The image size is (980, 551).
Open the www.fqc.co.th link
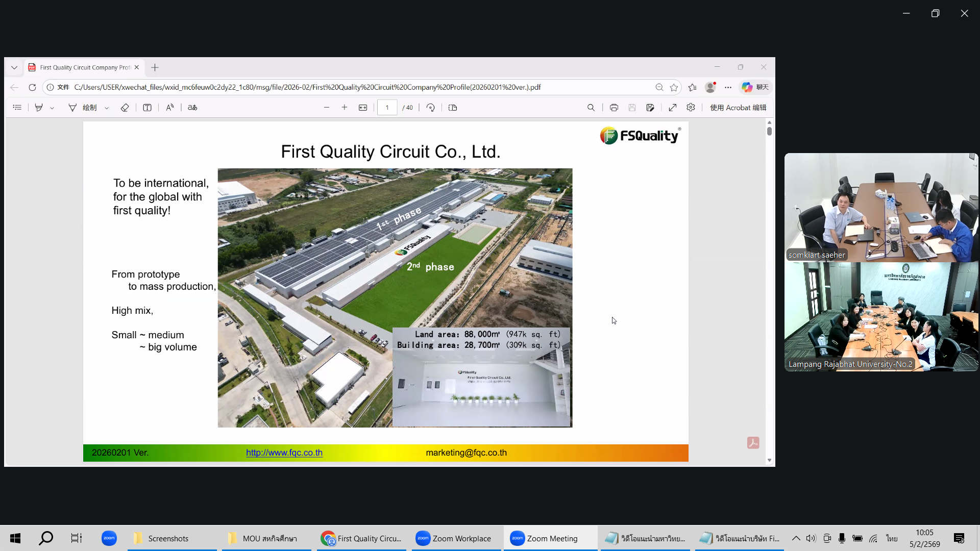coord(284,453)
